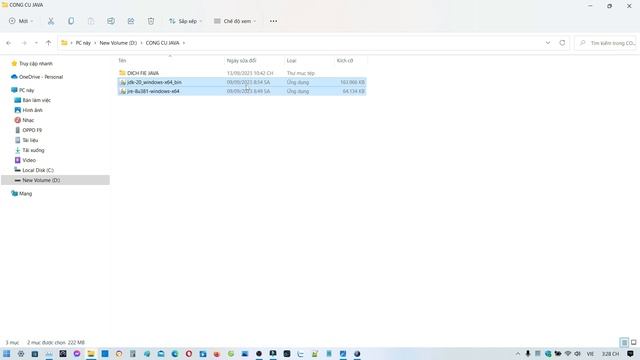Open 'OneDrive - Personal' in the sidebar

click(41, 77)
